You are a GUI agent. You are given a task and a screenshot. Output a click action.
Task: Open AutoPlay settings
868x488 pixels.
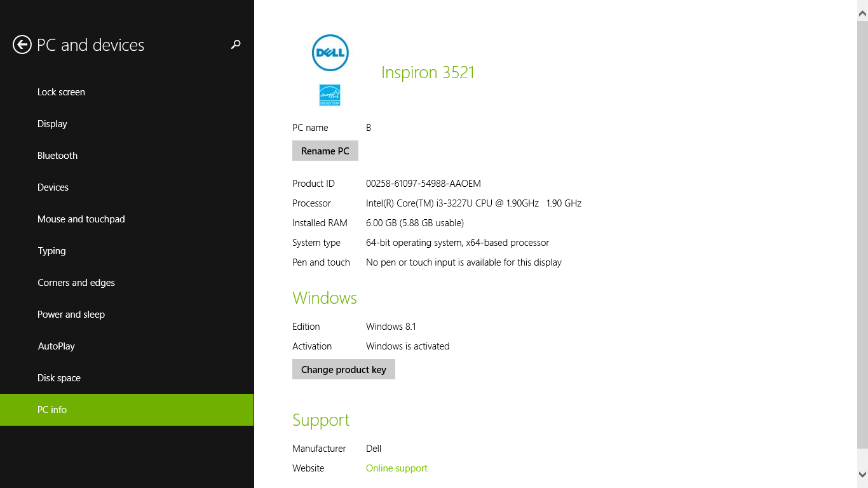(x=127, y=346)
